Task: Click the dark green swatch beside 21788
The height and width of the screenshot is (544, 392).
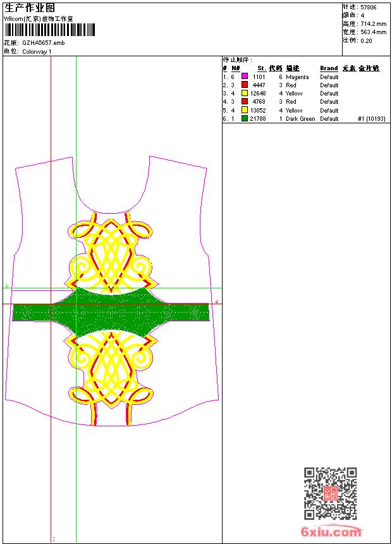Action: [x=245, y=118]
